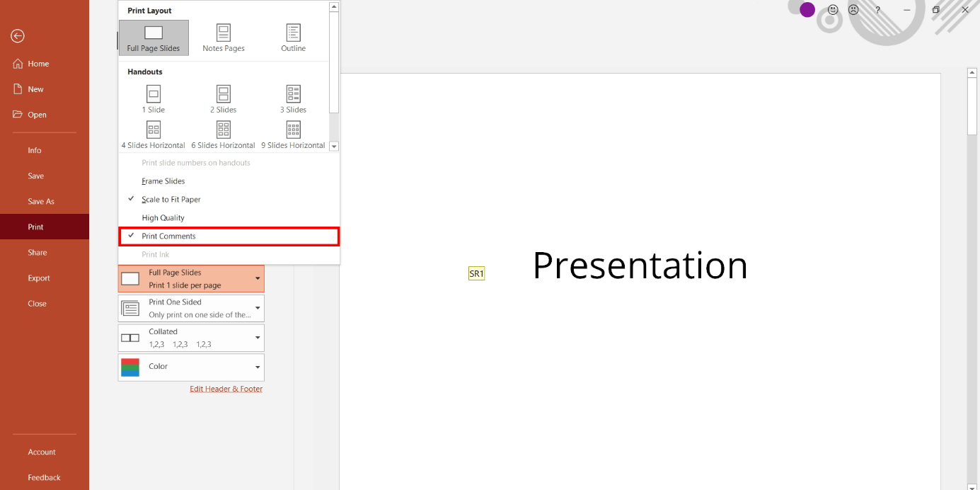Open the Share page
The height and width of the screenshot is (490, 980).
(45, 252)
